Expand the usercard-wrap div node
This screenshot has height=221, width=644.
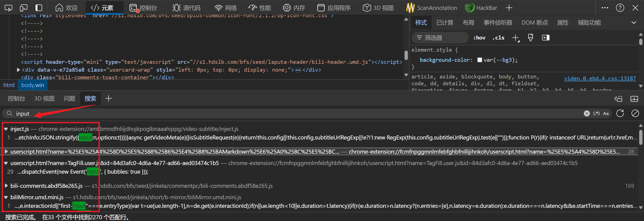click(x=18, y=70)
